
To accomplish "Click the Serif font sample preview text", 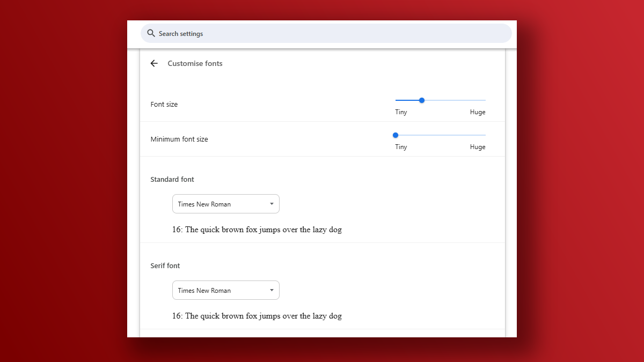I will tap(257, 315).
